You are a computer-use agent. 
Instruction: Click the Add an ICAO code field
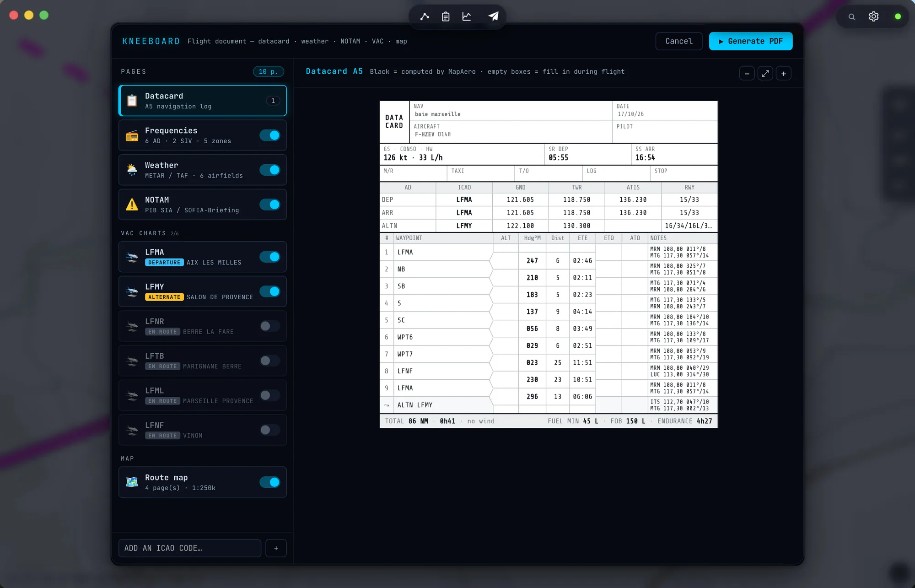190,548
